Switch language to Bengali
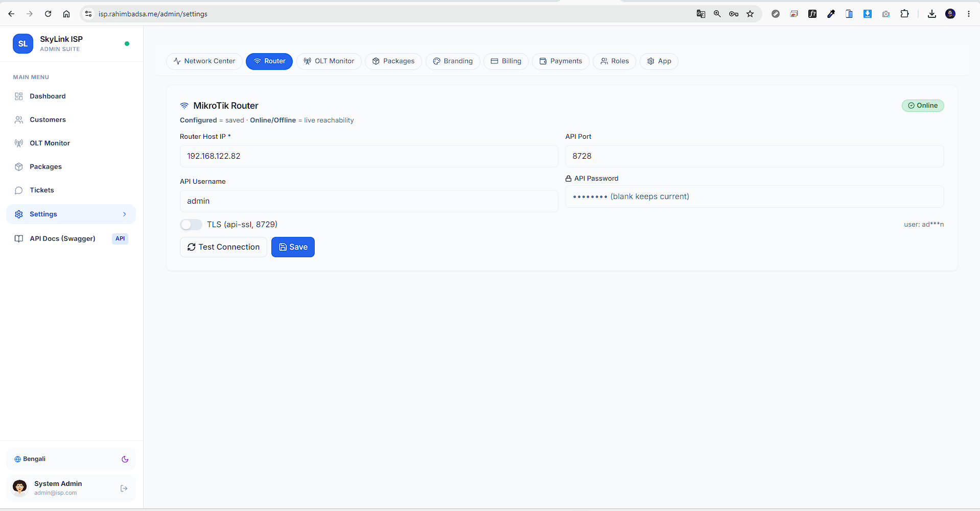This screenshot has width=980, height=511. 30,459
